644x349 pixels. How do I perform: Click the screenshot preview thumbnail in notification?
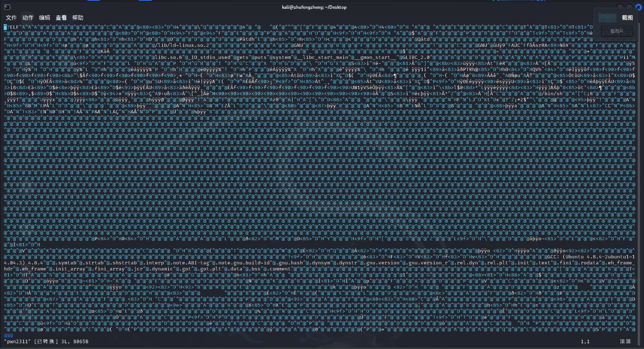(607, 18)
